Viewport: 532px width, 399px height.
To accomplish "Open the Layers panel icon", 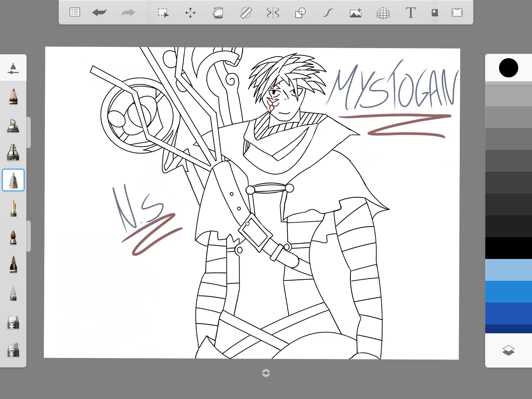I will [x=508, y=350].
